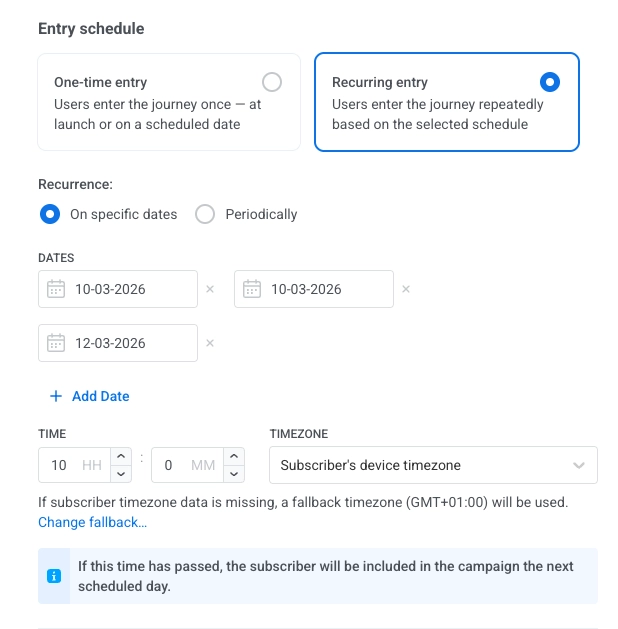
Task: Decrease the hour with the down arrow
Action: tap(121, 474)
